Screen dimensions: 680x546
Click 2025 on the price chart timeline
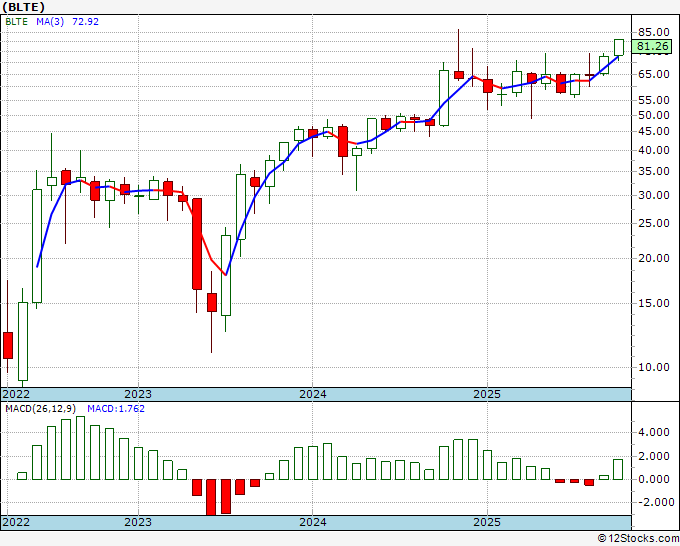487,394
